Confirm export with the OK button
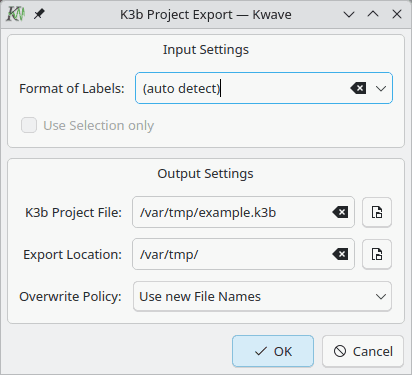This screenshot has height=375, width=412. point(273,351)
